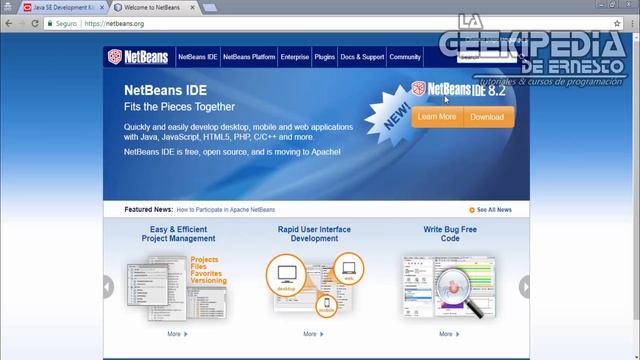Click project management screenshot thumbnail
640x360 pixels.
(x=176, y=288)
